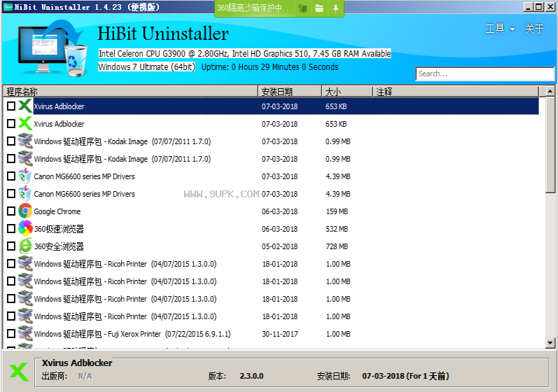
Task: Click the Fuji Xerox Printer driver package icon
Action: click(x=25, y=334)
